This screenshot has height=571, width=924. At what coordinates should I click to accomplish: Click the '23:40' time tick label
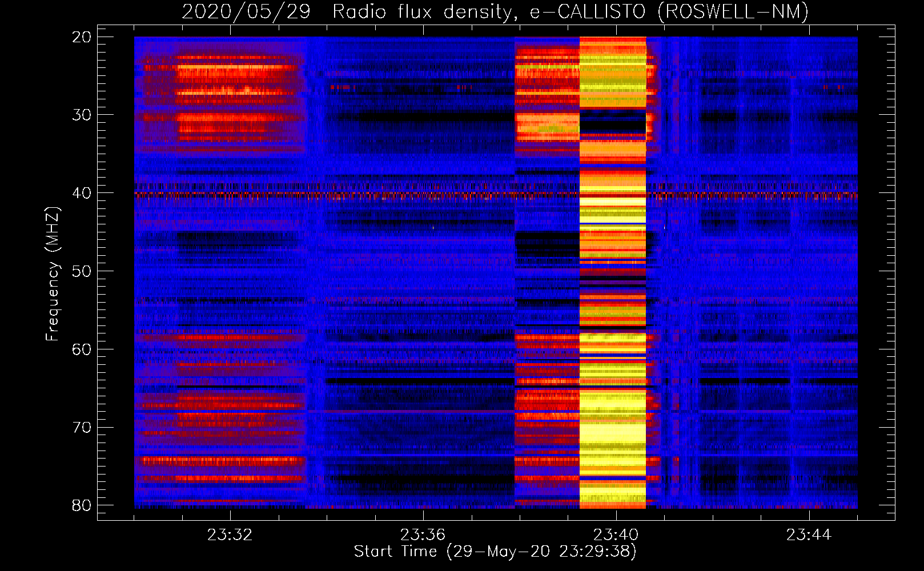616,535
